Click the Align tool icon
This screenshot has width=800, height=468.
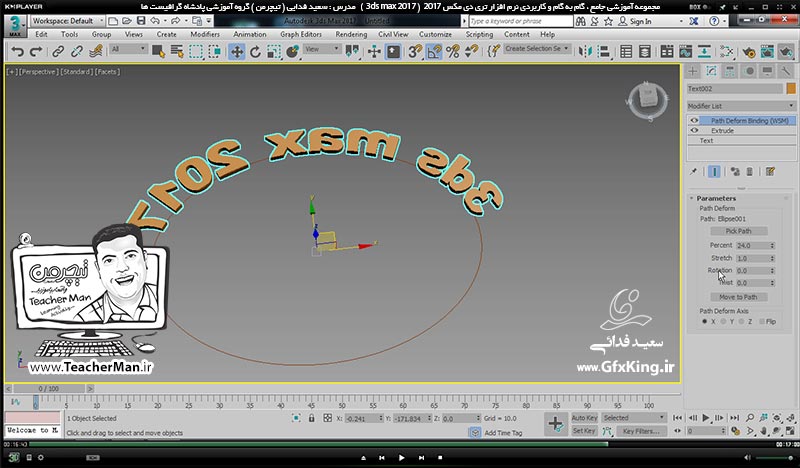[x=604, y=52]
